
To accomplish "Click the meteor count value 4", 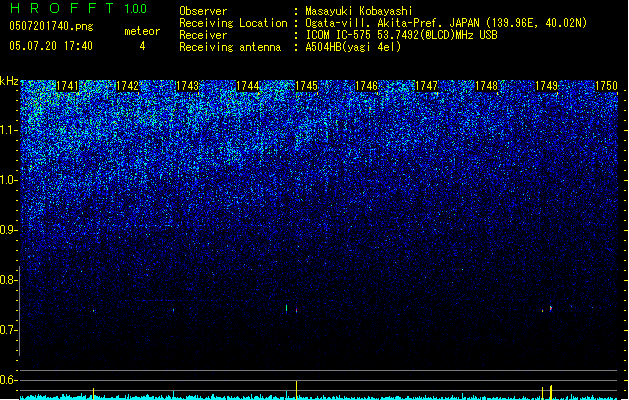I will [142, 46].
